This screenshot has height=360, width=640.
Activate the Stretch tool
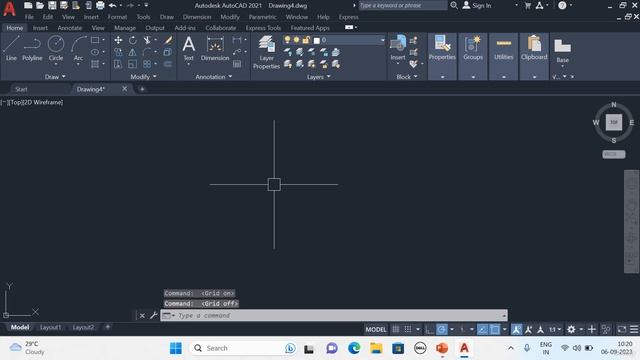(118, 64)
